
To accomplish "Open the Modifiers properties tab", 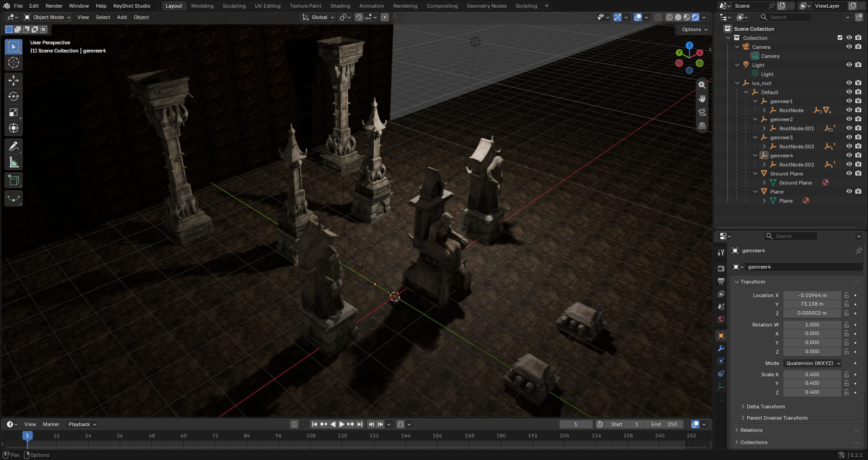I will pos(721,348).
